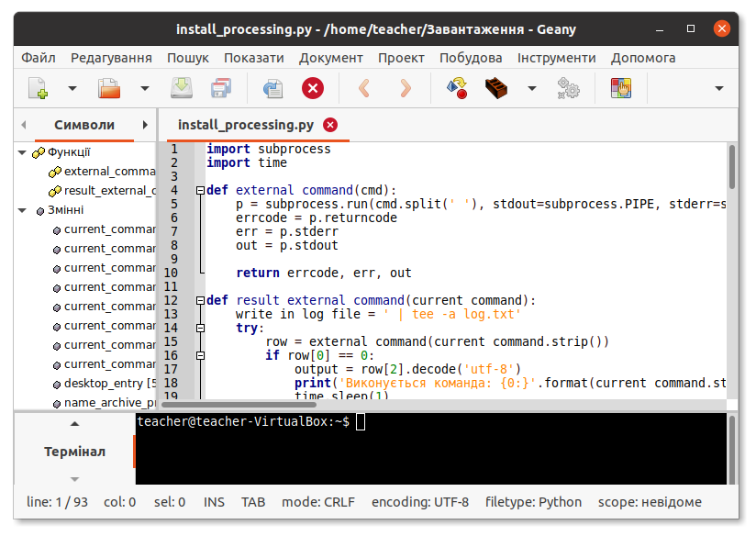Collapse the Функції tree node

(23, 152)
